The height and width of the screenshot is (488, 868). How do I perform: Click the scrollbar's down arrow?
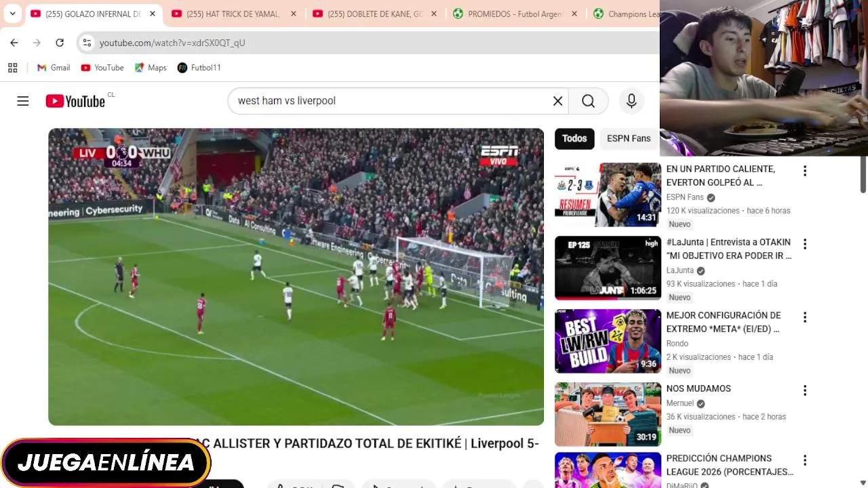pos(863,483)
